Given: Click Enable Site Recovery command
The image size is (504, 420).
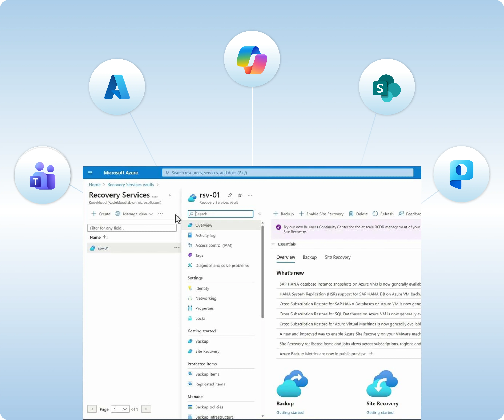Looking at the screenshot, I should click(x=321, y=214).
